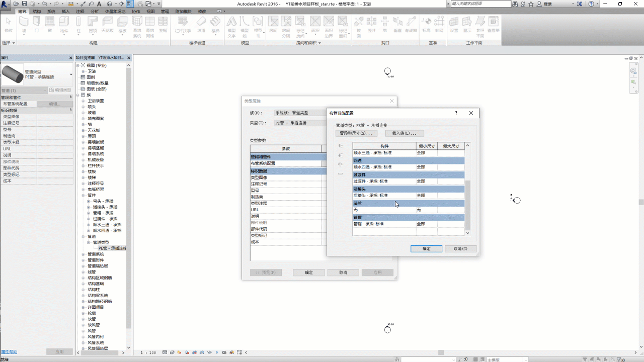Click the move row up icon in routing dialog
This screenshot has width=644, height=362.
click(x=341, y=146)
